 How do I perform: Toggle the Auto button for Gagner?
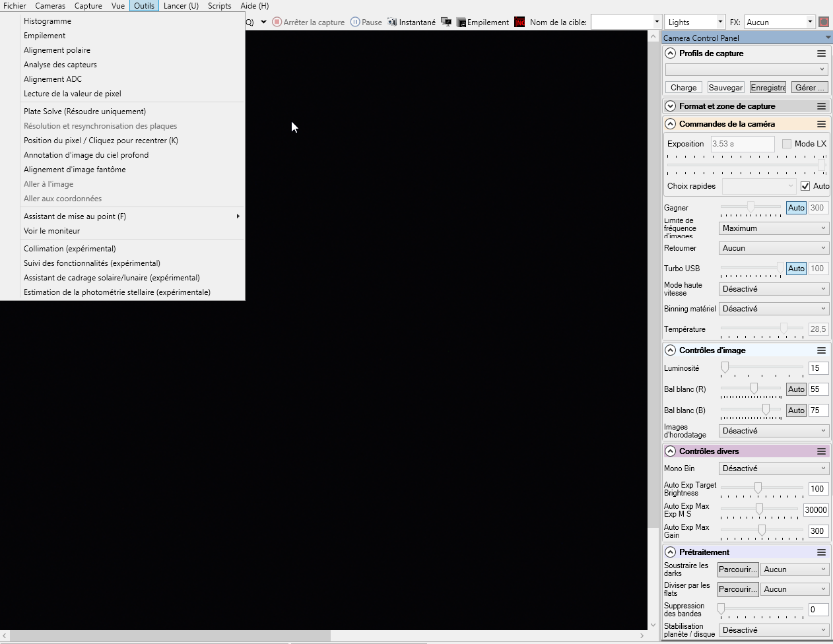(796, 208)
